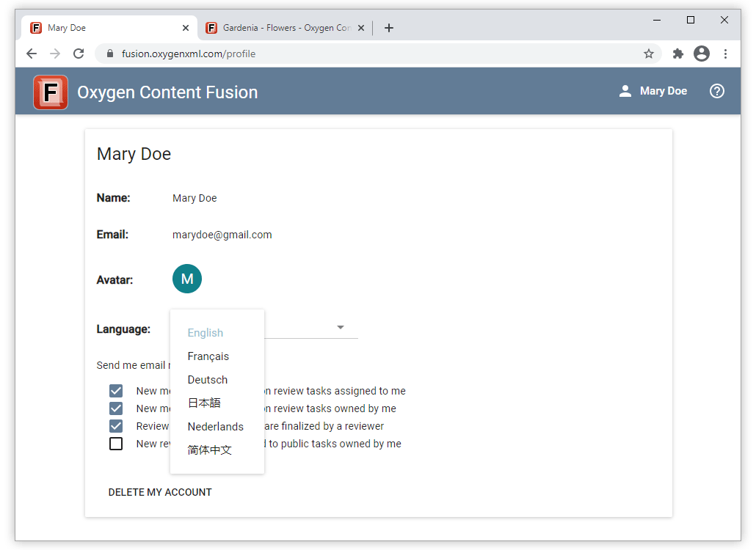
Task: Close the Gardenia - Flowers tab
Action: coord(360,28)
